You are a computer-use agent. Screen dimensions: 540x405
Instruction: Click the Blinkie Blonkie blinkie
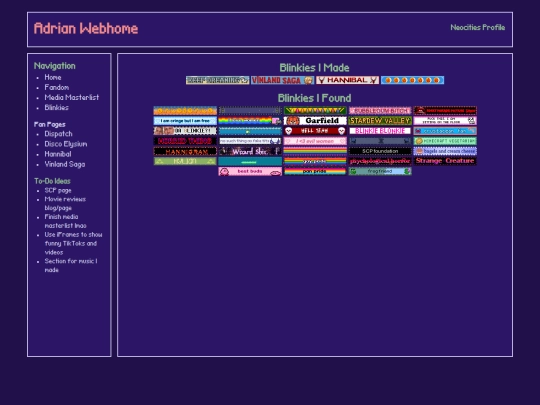(x=380, y=131)
